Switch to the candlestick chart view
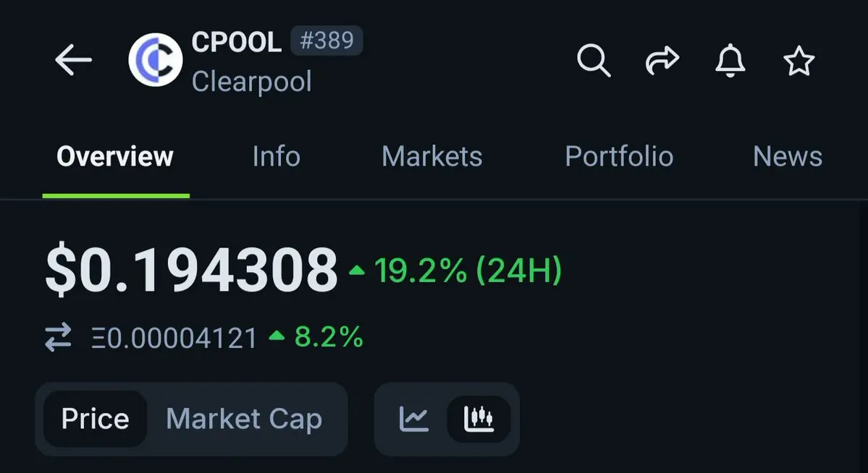Screen dimensions: 868x473 (479, 419)
